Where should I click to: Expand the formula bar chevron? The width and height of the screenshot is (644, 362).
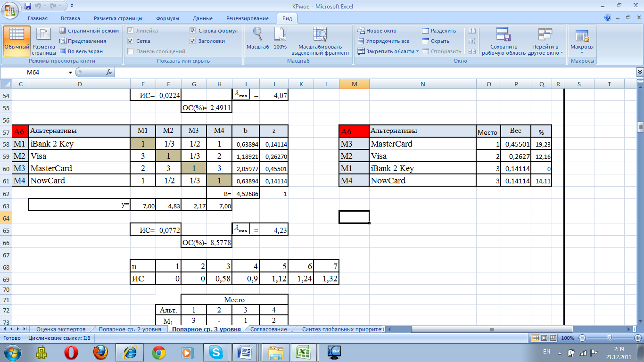click(x=640, y=72)
